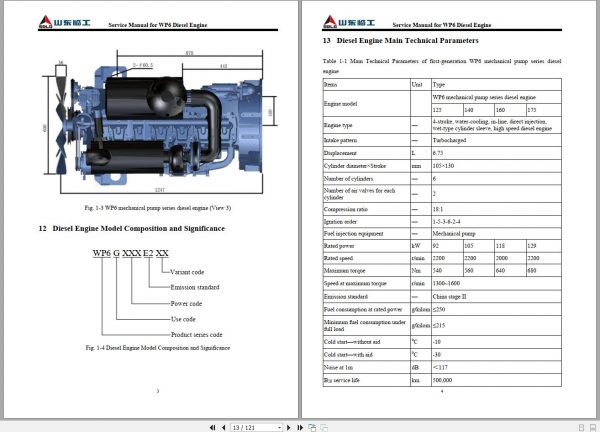Jump to the last page
Screen dimensions: 600x432
click(x=300, y=427)
